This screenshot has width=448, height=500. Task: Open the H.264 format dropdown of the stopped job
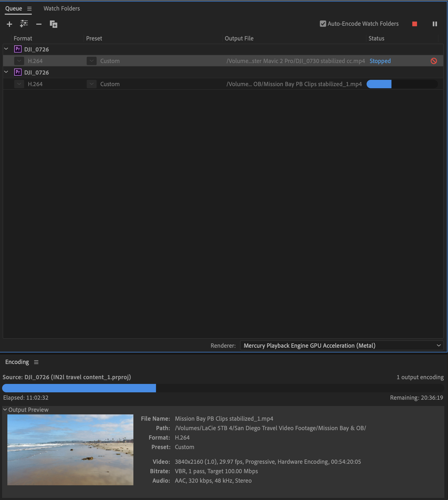coord(19,61)
